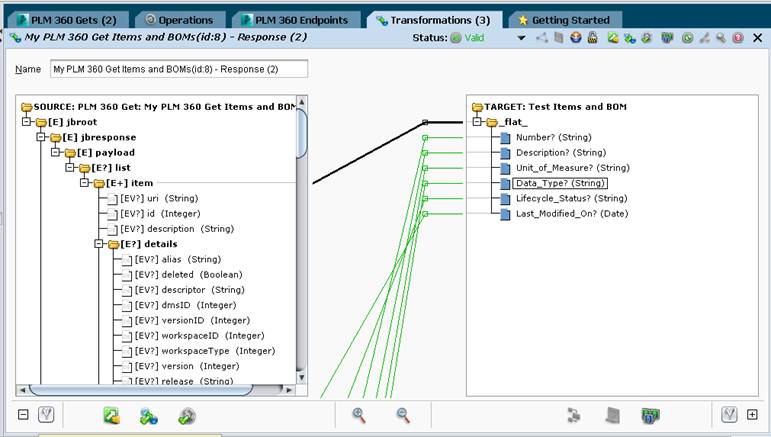Collapse the _flat_ target node
Screen dimensions: 771x437
tap(476, 122)
